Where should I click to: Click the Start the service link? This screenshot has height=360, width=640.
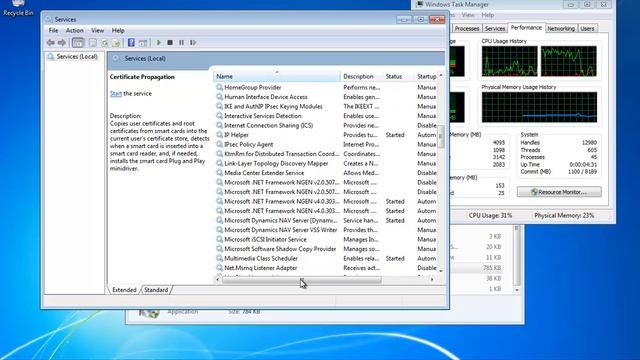pos(116,93)
